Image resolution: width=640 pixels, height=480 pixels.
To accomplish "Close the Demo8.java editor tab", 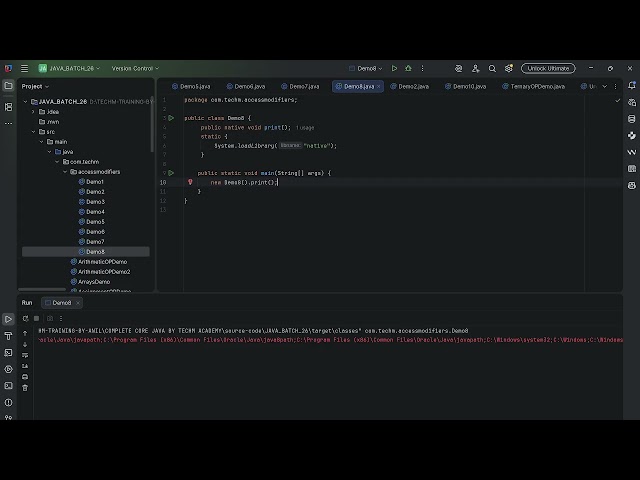I will [378, 87].
